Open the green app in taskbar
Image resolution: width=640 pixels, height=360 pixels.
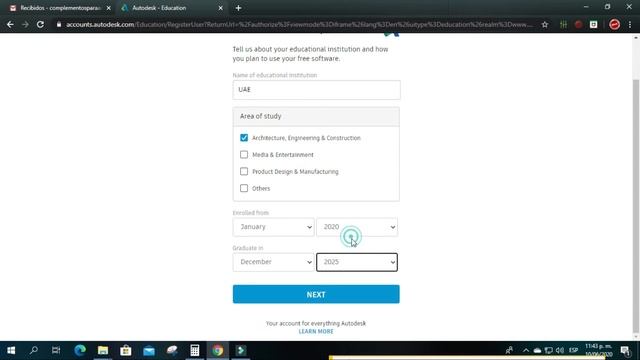click(241, 350)
